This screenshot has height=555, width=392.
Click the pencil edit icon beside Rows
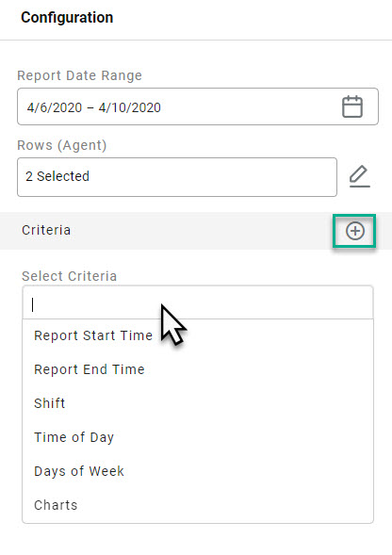click(x=359, y=176)
